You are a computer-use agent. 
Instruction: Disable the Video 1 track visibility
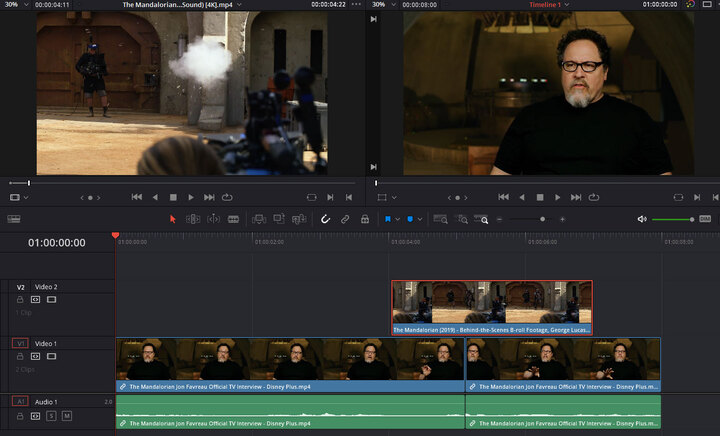pos(51,356)
